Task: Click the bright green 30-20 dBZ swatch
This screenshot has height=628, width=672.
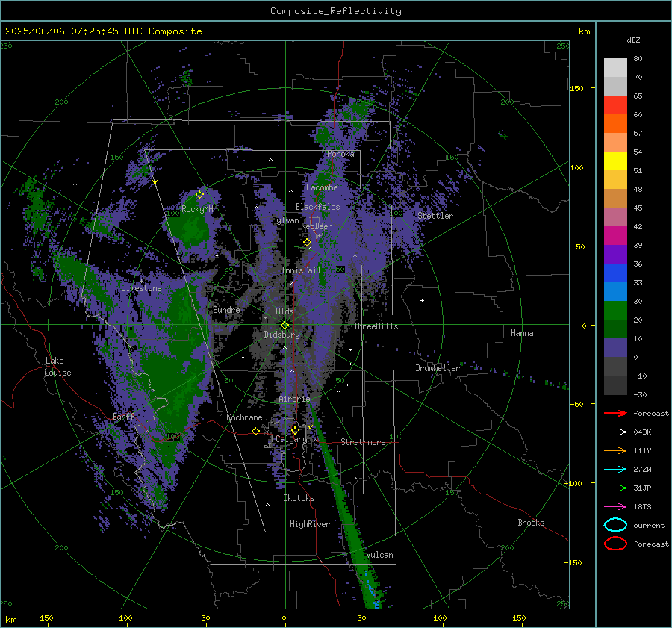Action: pyautogui.click(x=615, y=311)
